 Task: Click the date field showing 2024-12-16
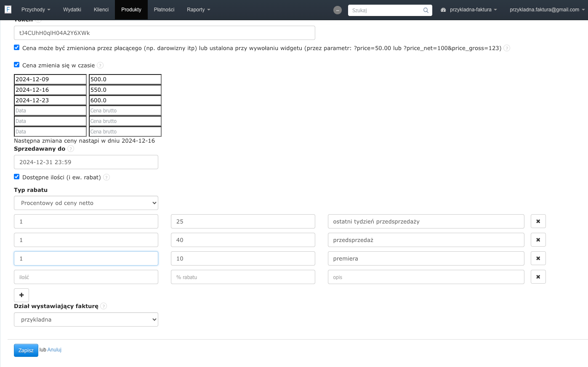(50, 90)
